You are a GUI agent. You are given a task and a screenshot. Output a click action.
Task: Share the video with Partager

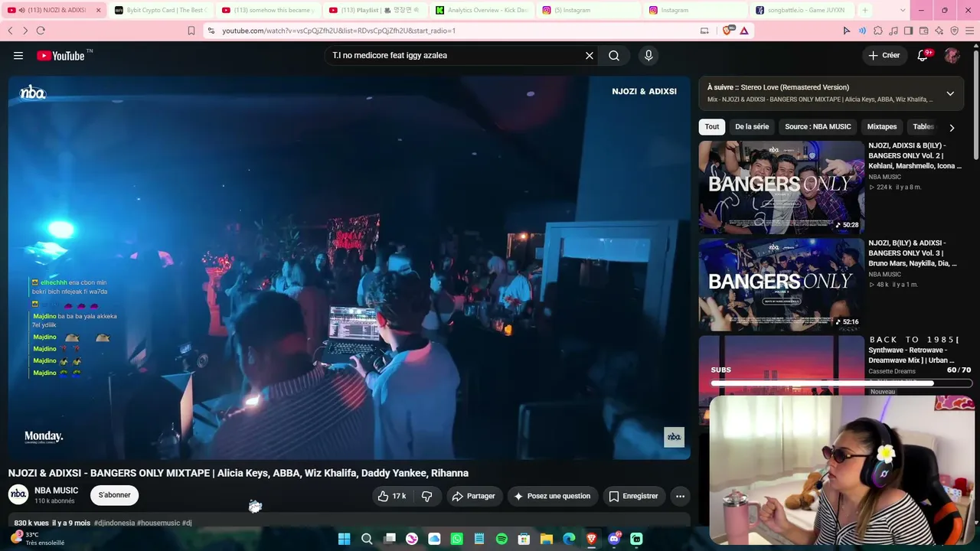(474, 496)
